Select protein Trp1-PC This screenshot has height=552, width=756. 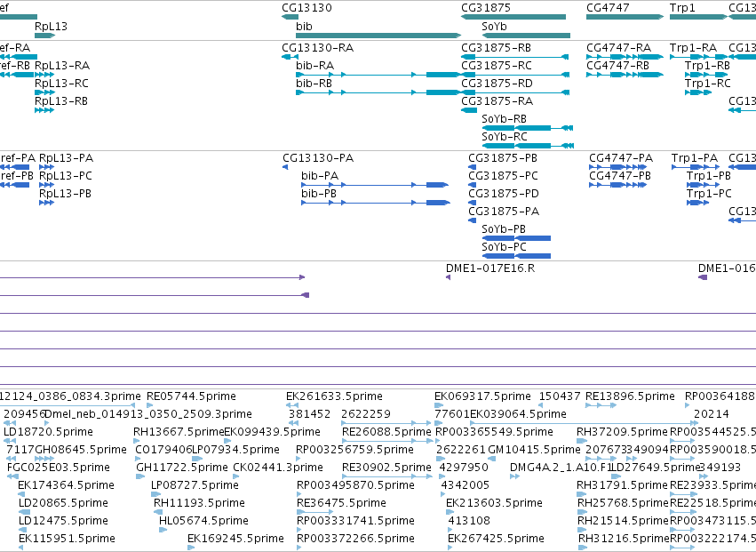tap(709, 194)
